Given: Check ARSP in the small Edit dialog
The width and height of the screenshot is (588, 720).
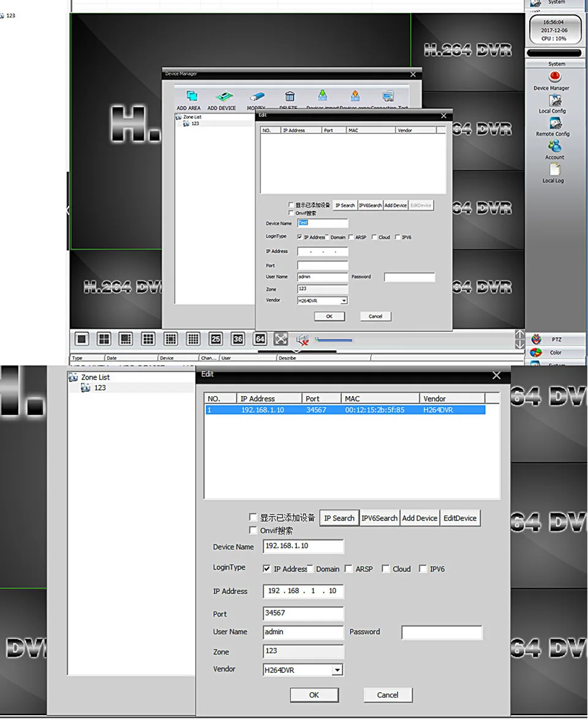Looking at the screenshot, I should [351, 237].
